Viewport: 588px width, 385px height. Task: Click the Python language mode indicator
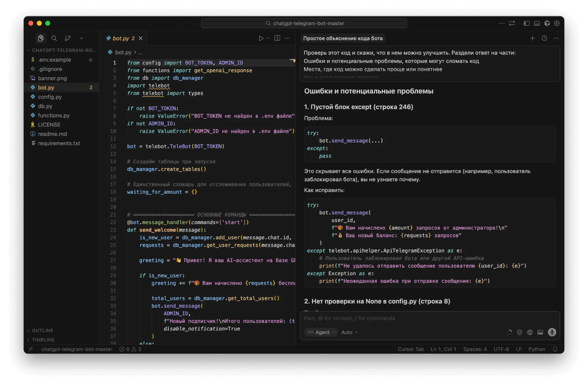click(x=537, y=349)
